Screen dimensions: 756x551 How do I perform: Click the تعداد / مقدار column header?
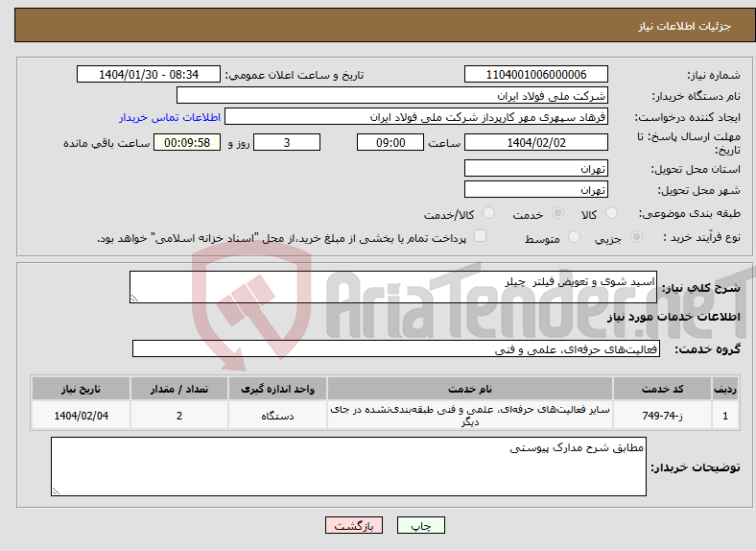179,389
